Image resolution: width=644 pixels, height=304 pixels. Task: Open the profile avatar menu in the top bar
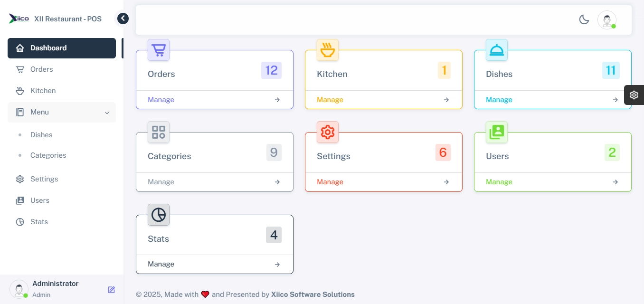(x=607, y=20)
